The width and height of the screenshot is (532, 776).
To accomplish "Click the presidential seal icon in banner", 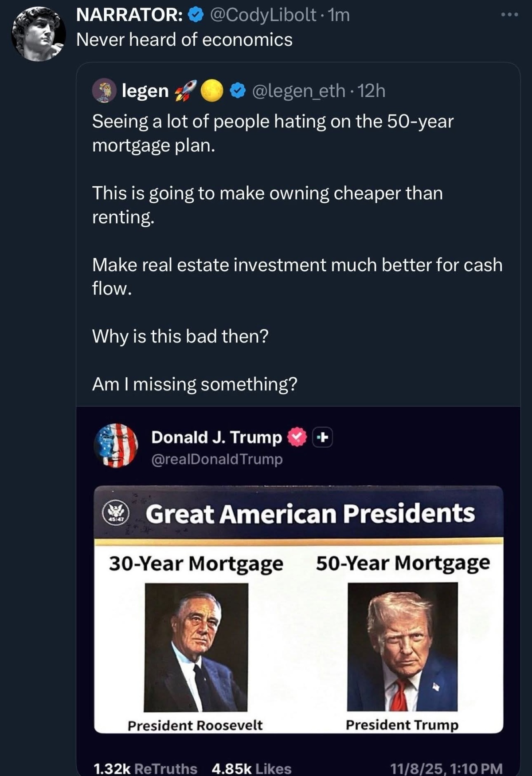I will [116, 513].
